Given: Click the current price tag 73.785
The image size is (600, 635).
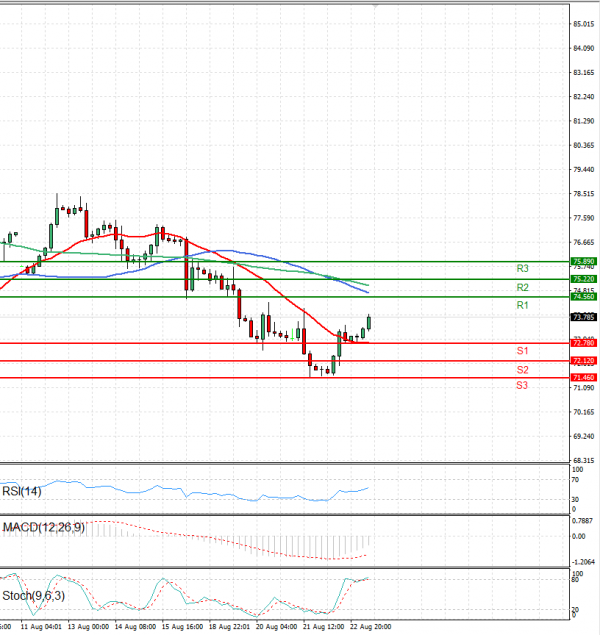Looking at the screenshot, I should pos(583,317).
